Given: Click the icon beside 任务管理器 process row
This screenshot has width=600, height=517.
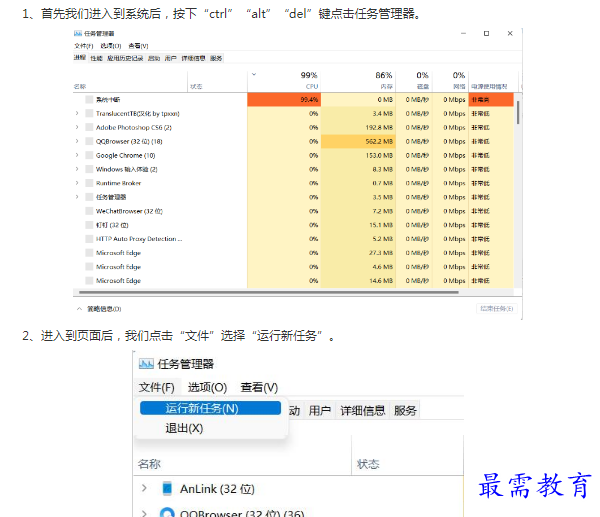Looking at the screenshot, I should point(89,197).
